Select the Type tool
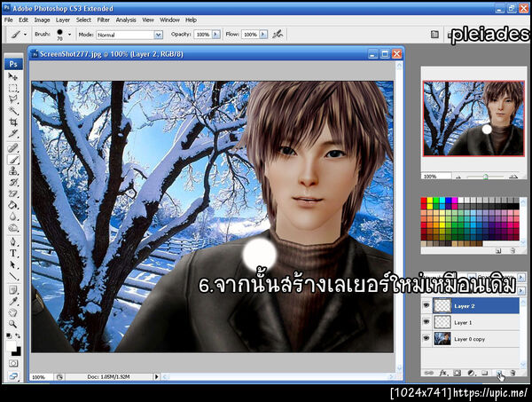The height and width of the screenshot is (402, 532). tap(12, 253)
